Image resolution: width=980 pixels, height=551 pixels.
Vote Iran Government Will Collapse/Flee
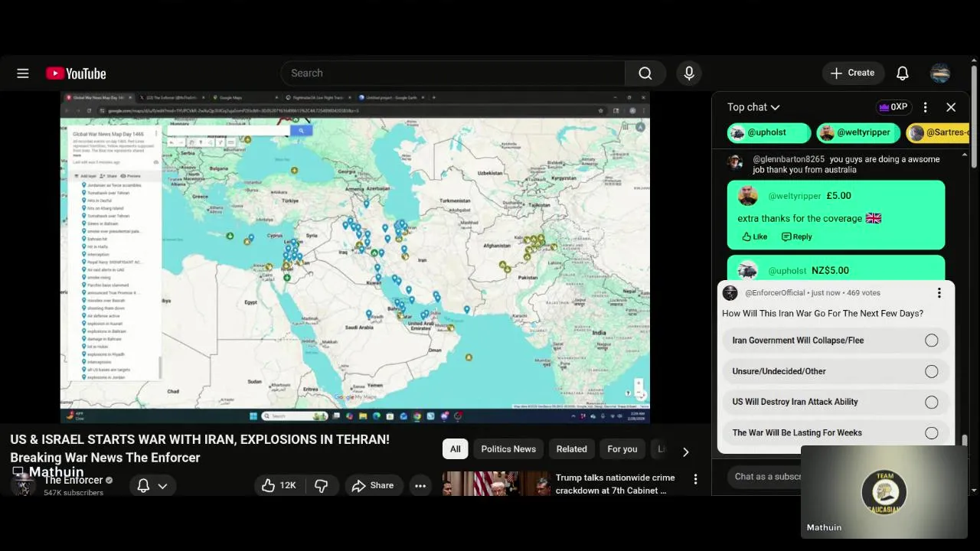click(x=835, y=341)
